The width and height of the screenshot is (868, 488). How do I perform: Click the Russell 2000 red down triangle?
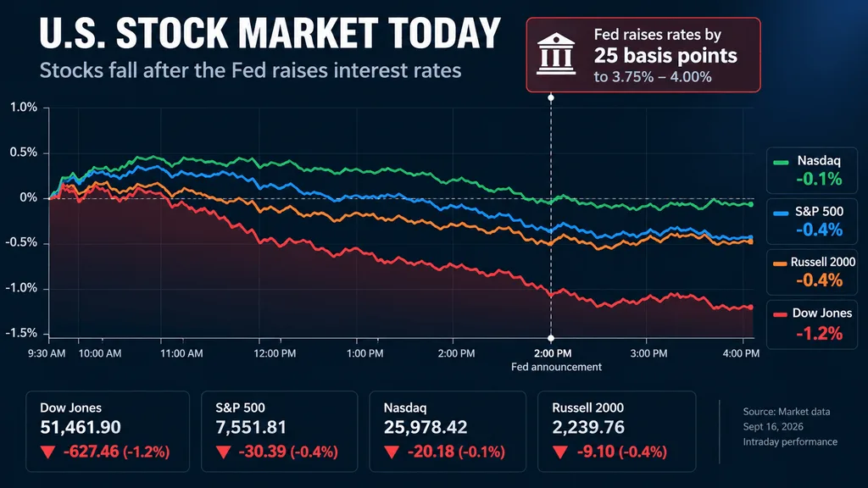[560, 452]
